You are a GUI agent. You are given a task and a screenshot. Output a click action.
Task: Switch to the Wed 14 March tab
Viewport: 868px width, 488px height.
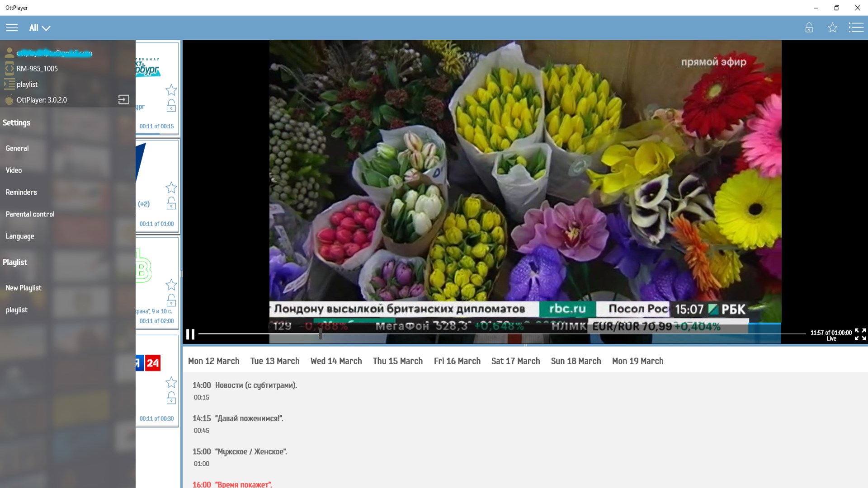tap(336, 361)
